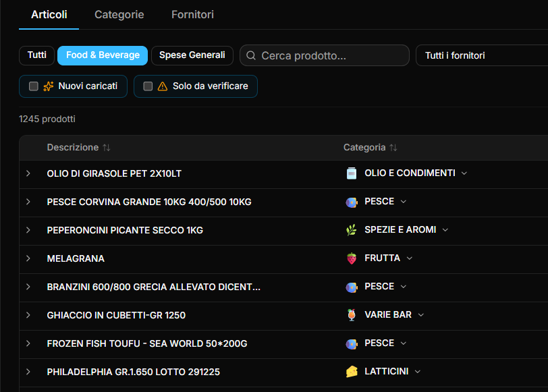Click the jar icon beside OLIO E CONDIMENTI
The width and height of the screenshot is (548, 392).
pos(351,173)
